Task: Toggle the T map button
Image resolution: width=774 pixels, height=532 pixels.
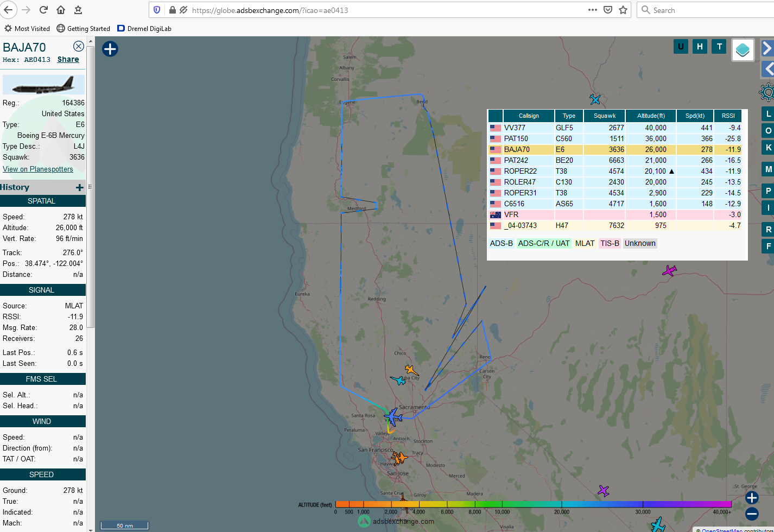Action: tap(720, 47)
